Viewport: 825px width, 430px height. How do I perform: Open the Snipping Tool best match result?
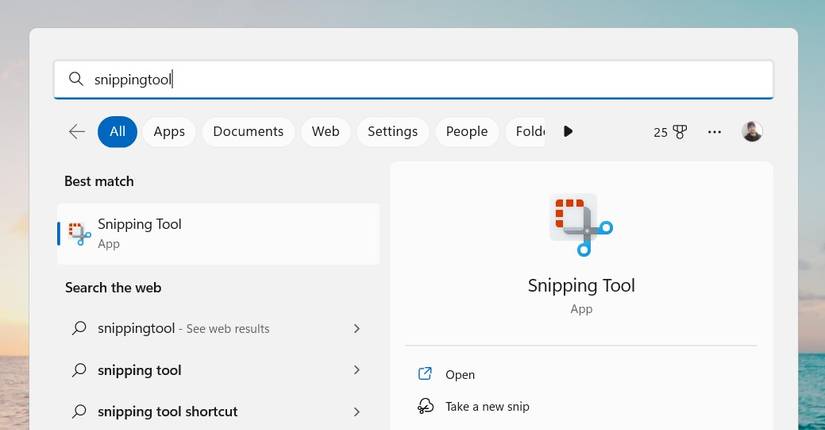coord(218,234)
